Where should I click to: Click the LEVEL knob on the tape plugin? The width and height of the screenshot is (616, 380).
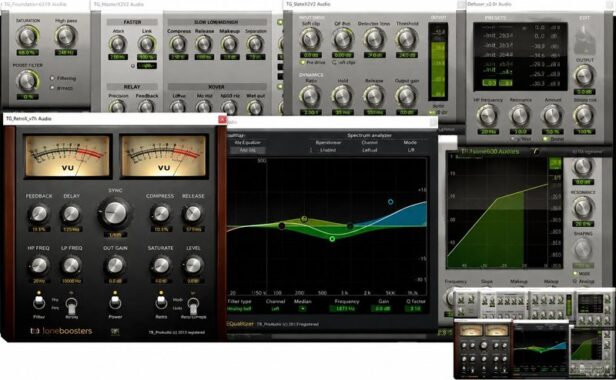(193, 266)
